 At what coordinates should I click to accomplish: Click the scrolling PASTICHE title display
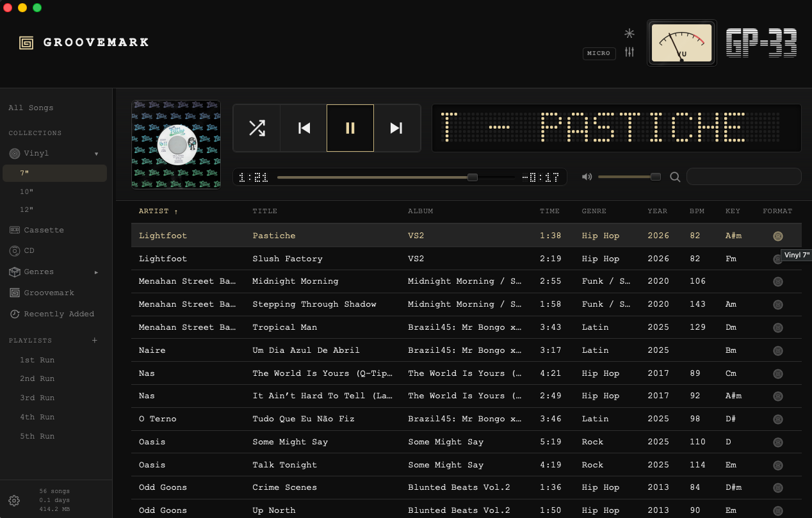[x=617, y=128]
